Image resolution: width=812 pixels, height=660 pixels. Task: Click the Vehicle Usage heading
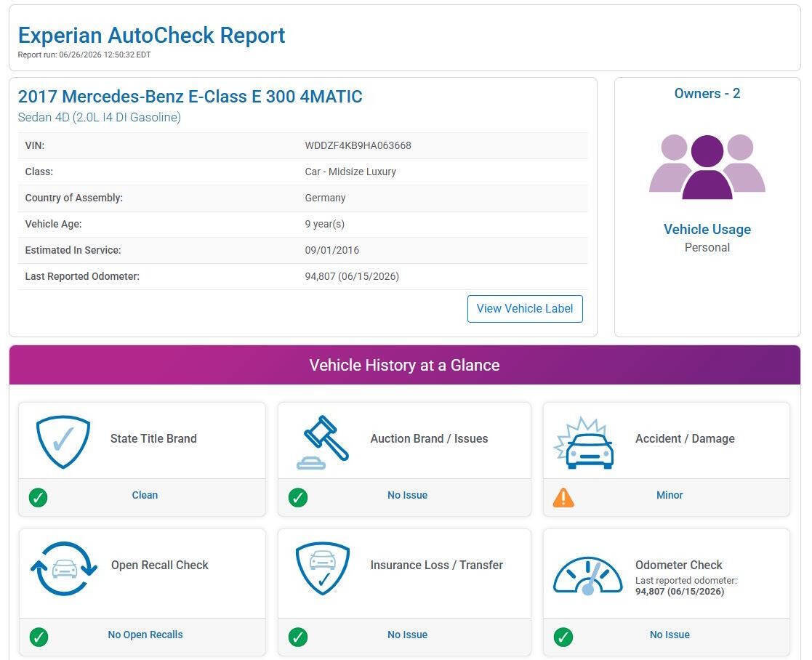coord(707,229)
